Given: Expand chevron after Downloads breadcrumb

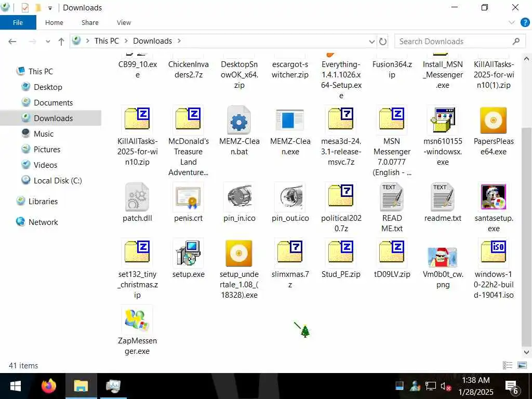Looking at the screenshot, I should point(179,41).
